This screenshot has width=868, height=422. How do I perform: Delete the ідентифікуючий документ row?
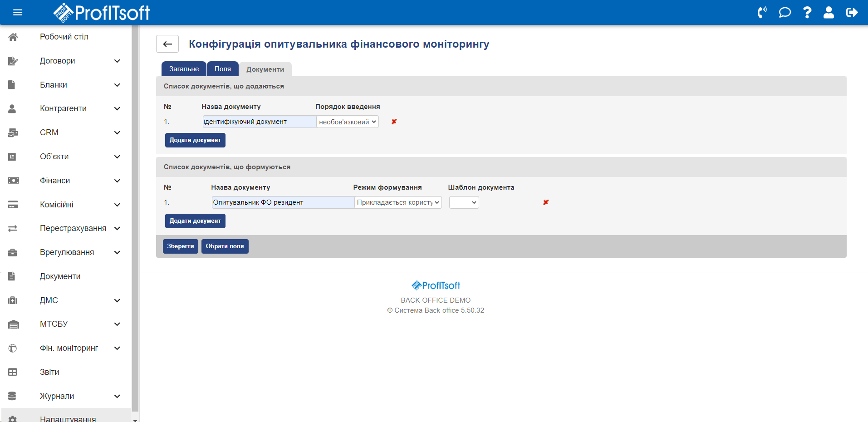click(x=394, y=122)
